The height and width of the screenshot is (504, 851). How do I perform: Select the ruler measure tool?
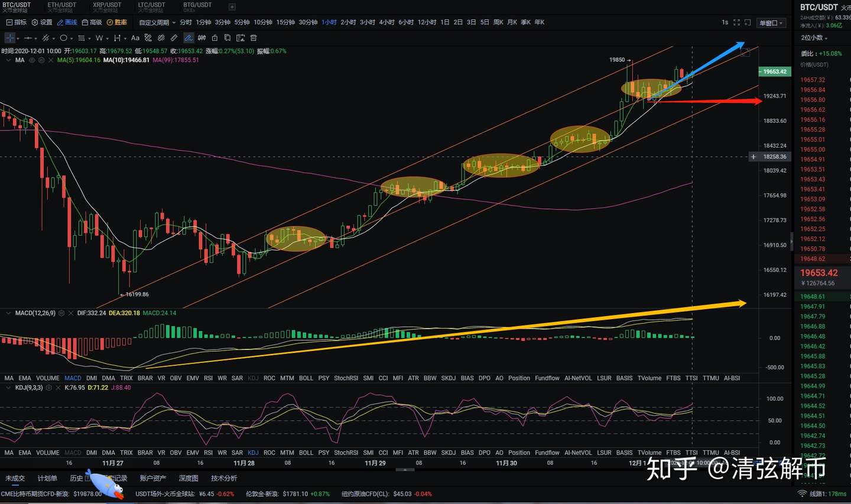pos(174,38)
